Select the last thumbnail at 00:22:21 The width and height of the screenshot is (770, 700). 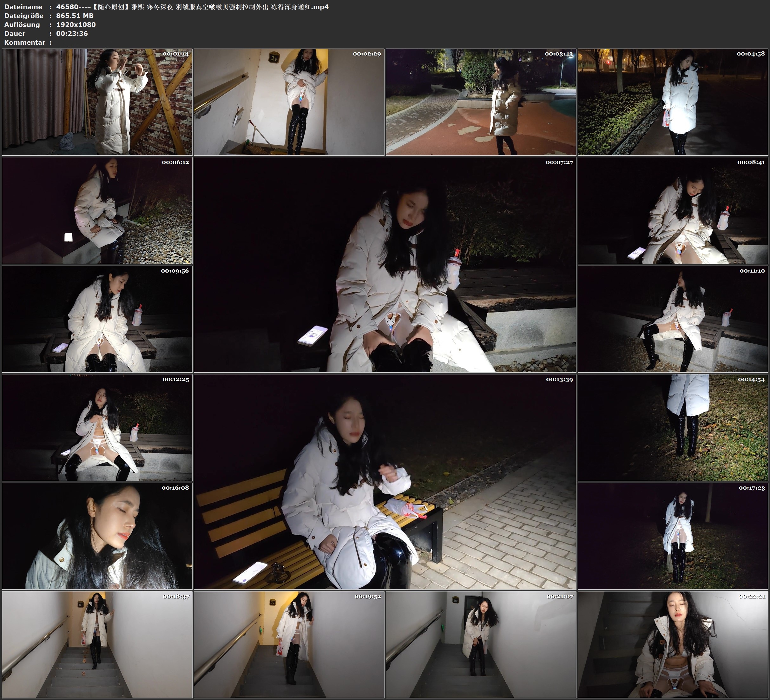[x=673, y=644]
